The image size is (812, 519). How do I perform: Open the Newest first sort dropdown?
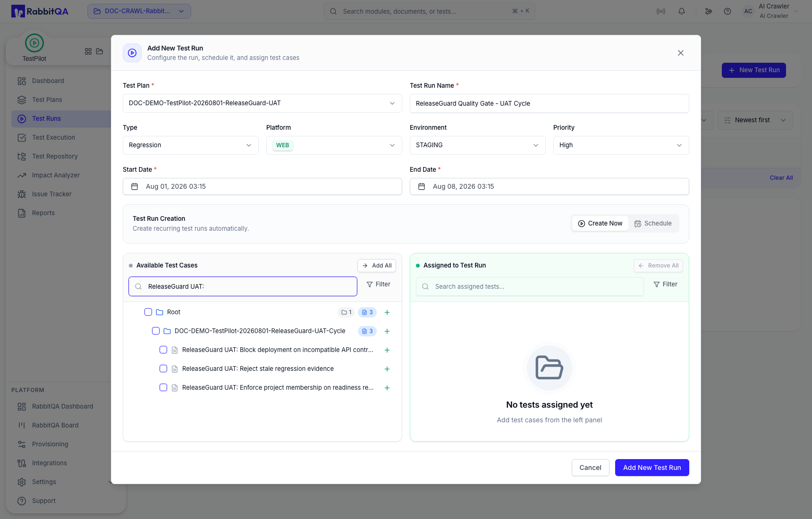[755, 120]
